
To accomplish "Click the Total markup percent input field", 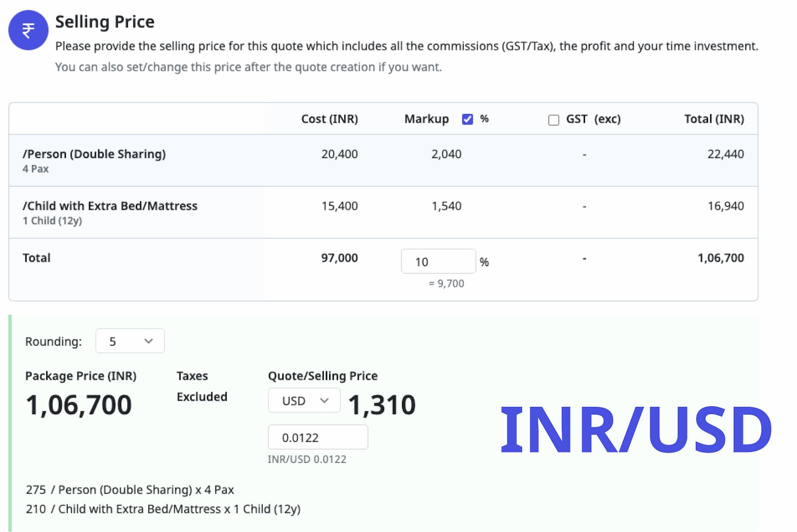I will [437, 262].
